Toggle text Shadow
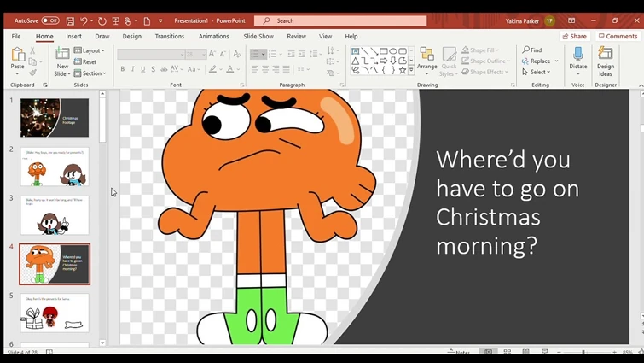The width and height of the screenshot is (644, 363). coord(154,69)
